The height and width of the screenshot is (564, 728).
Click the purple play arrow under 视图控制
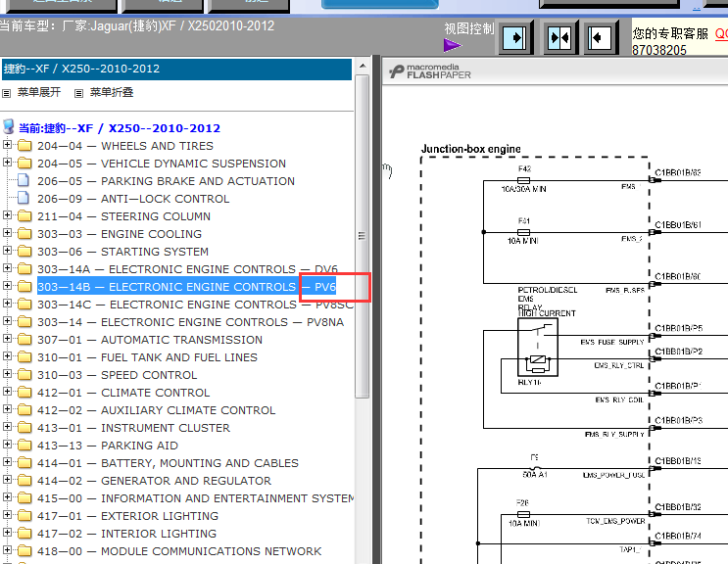click(453, 45)
